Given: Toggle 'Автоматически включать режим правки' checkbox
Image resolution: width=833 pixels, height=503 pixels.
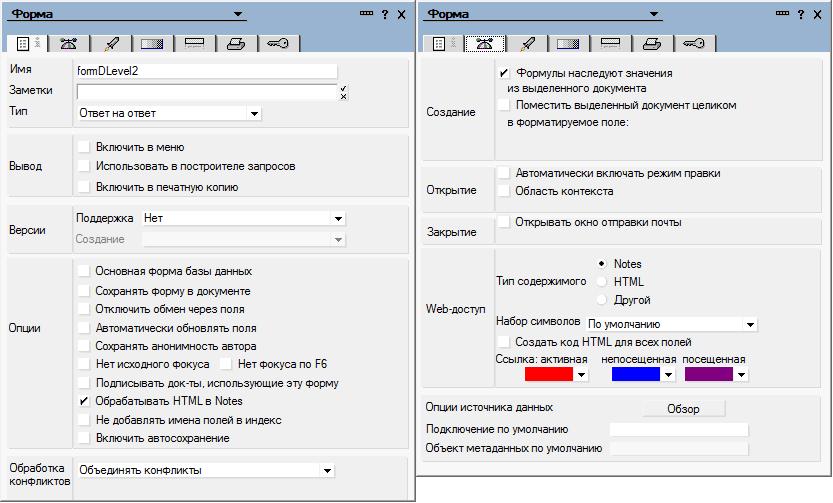Looking at the screenshot, I should (x=504, y=173).
